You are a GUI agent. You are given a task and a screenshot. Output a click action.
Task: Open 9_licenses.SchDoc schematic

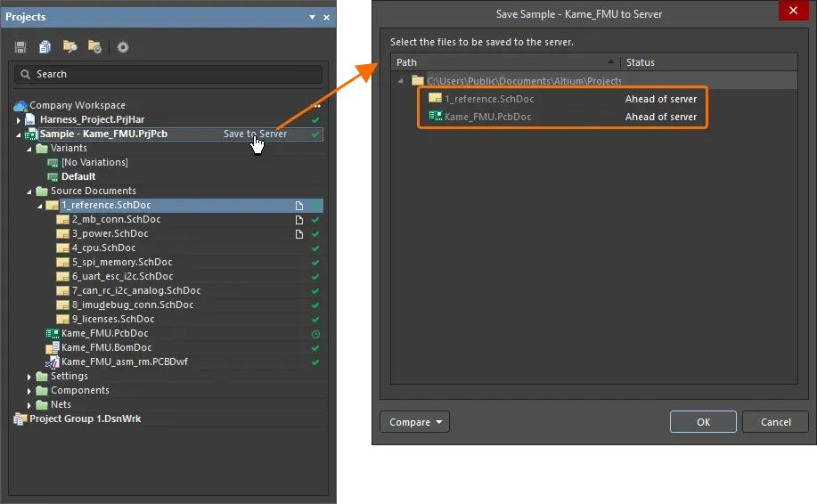coord(113,319)
